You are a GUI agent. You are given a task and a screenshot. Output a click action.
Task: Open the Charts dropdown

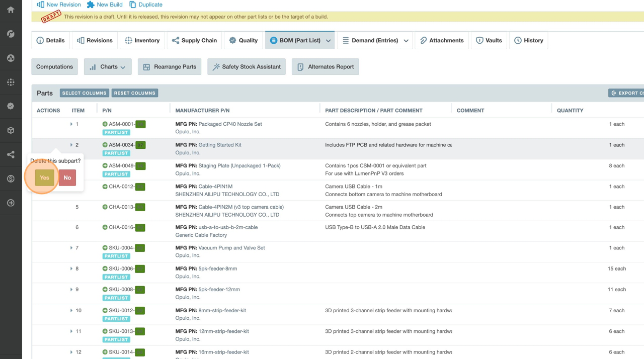[108, 67]
